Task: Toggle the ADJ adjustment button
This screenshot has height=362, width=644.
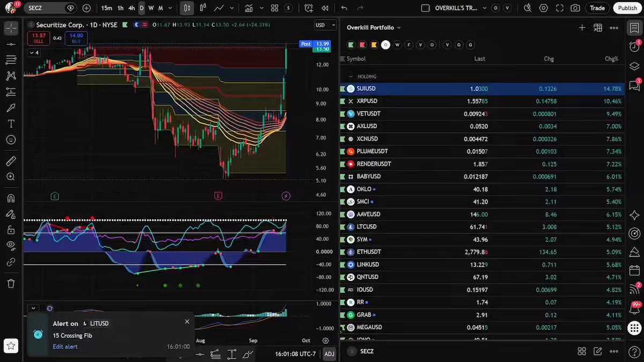Action: [x=330, y=354]
